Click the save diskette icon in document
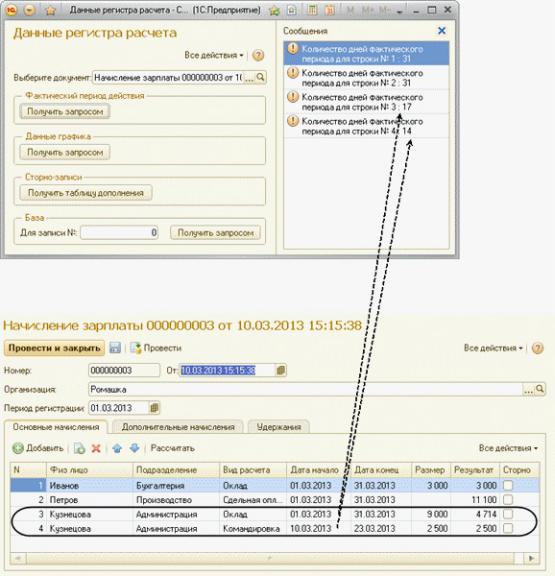 pos(115,348)
